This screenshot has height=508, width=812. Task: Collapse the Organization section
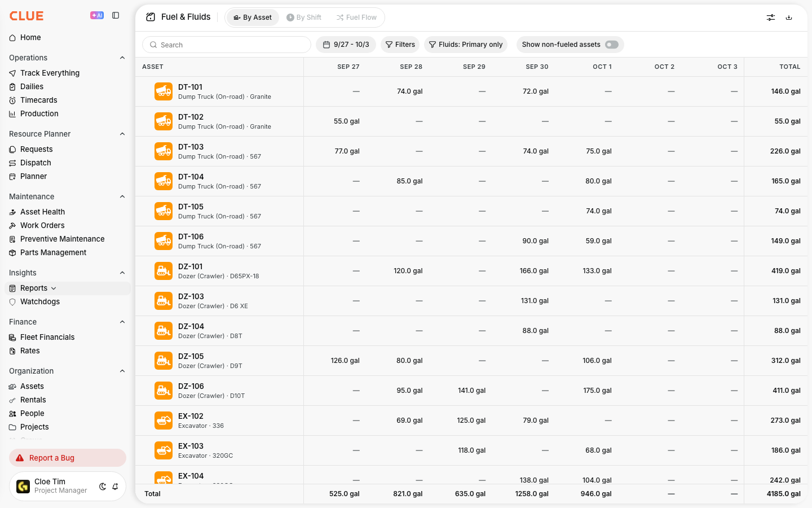coord(122,371)
